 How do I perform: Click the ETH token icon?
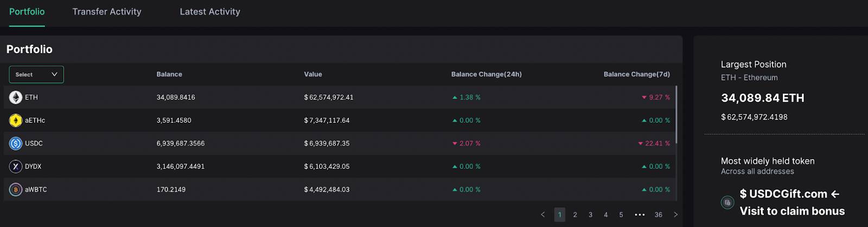click(16, 97)
